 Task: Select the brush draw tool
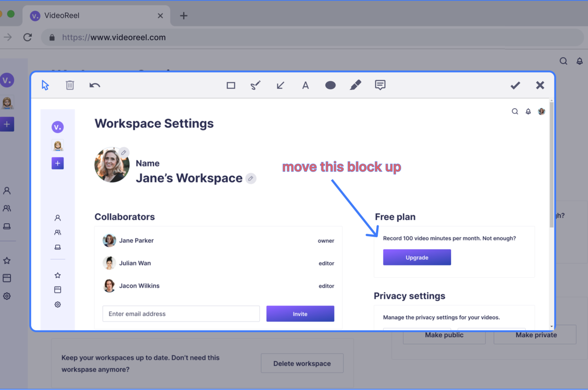click(255, 85)
